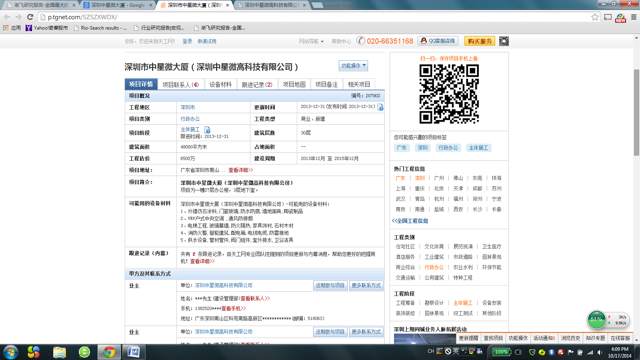Image resolution: width=640 pixels, height=360 pixels.
Task: Open the Chrome menu hamburger icon
Action: [633, 17]
